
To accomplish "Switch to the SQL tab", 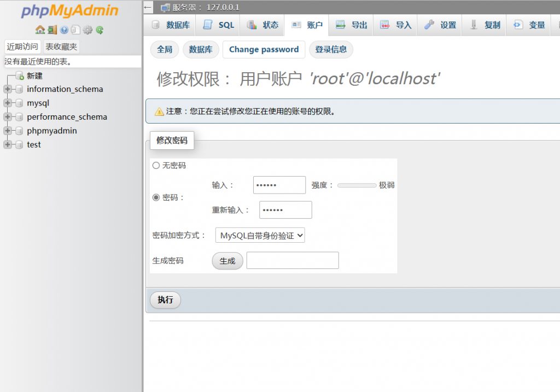I will click(219, 25).
